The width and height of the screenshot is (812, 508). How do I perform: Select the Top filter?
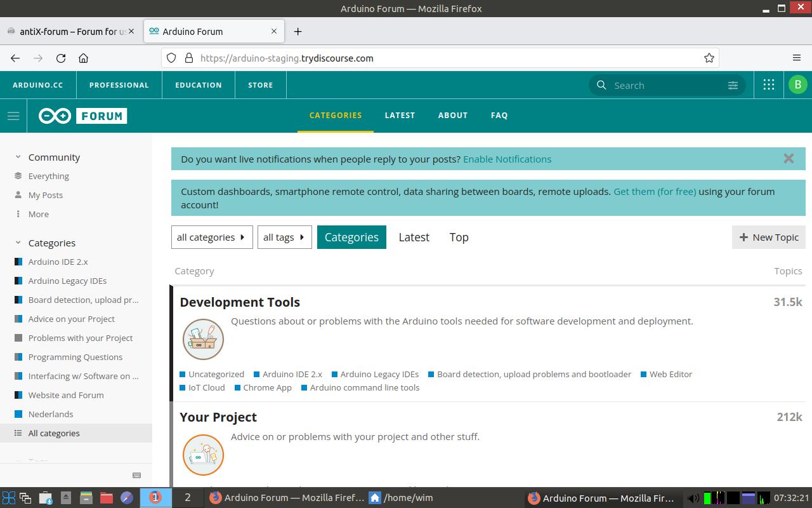(459, 237)
